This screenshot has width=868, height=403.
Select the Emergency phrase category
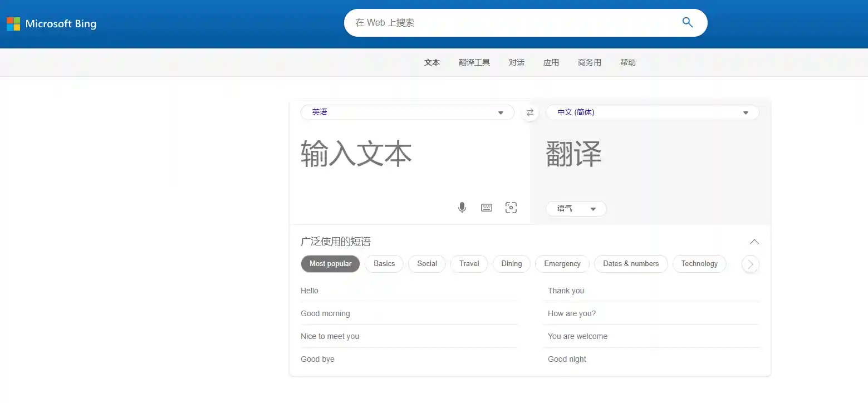tap(562, 263)
